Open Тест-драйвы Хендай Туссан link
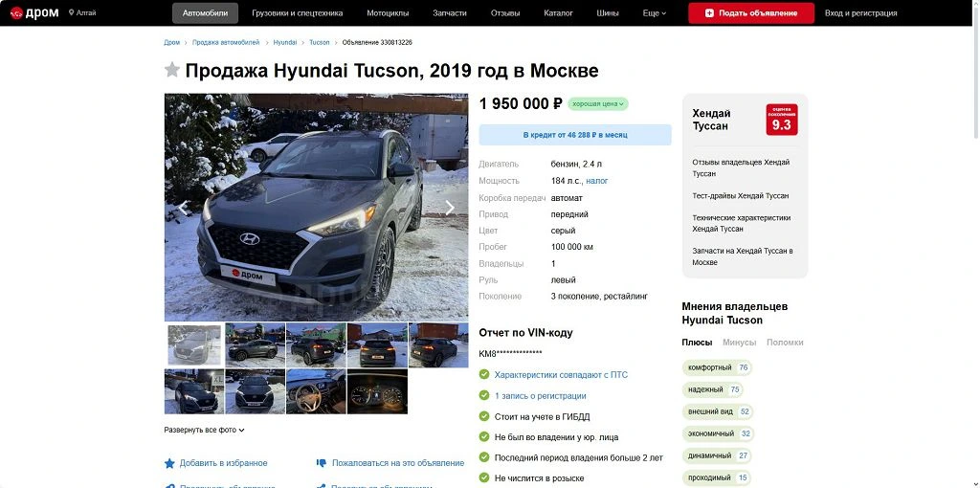The width and height of the screenshot is (980, 488). (x=741, y=195)
